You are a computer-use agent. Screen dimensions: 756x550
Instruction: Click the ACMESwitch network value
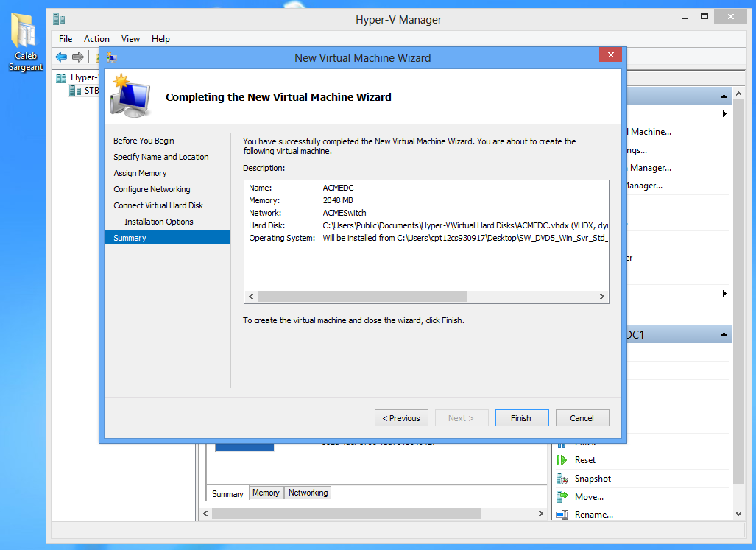point(345,213)
